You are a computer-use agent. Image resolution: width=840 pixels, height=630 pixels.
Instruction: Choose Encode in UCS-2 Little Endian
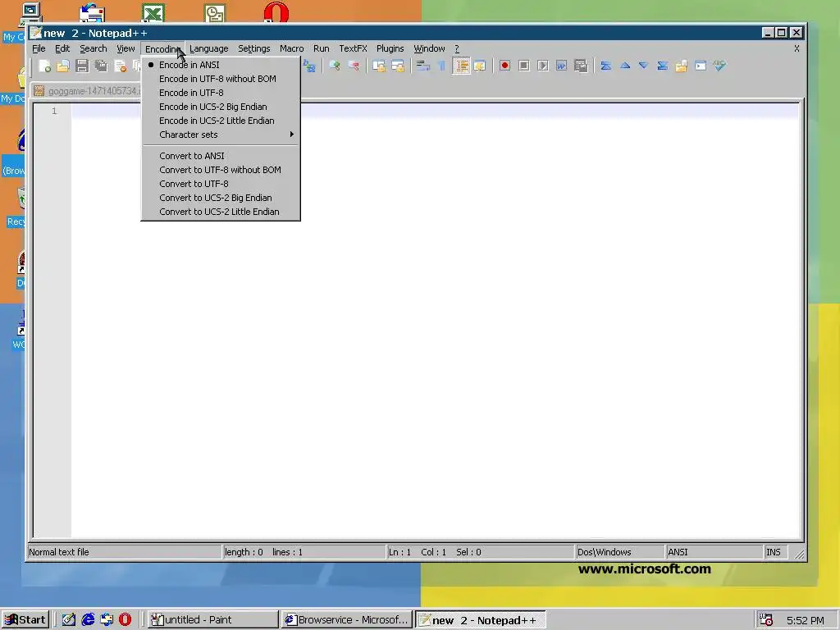(220, 121)
